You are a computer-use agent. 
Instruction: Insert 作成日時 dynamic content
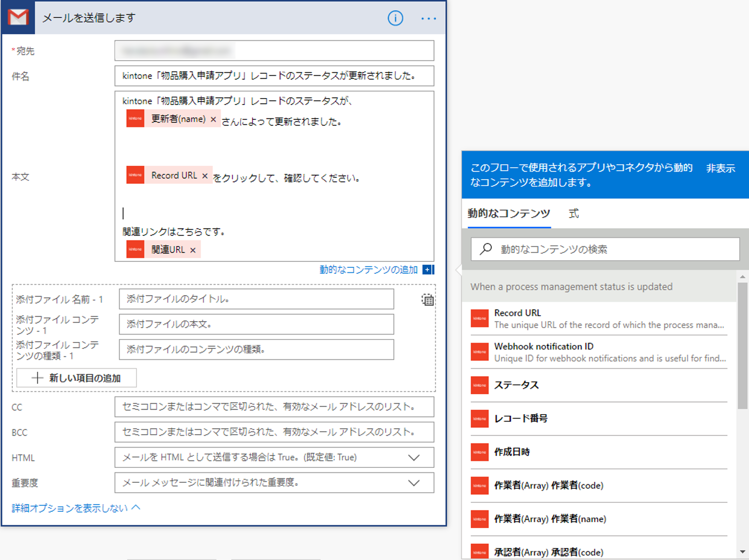[599, 452]
